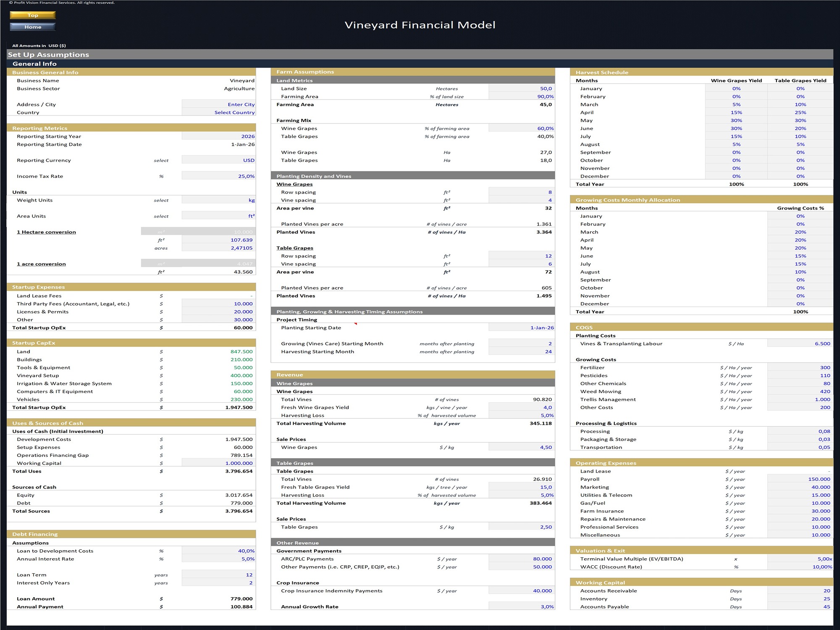The height and width of the screenshot is (630, 840).
Task: Click the 1 Hectare conversion link
Action: [x=46, y=232]
